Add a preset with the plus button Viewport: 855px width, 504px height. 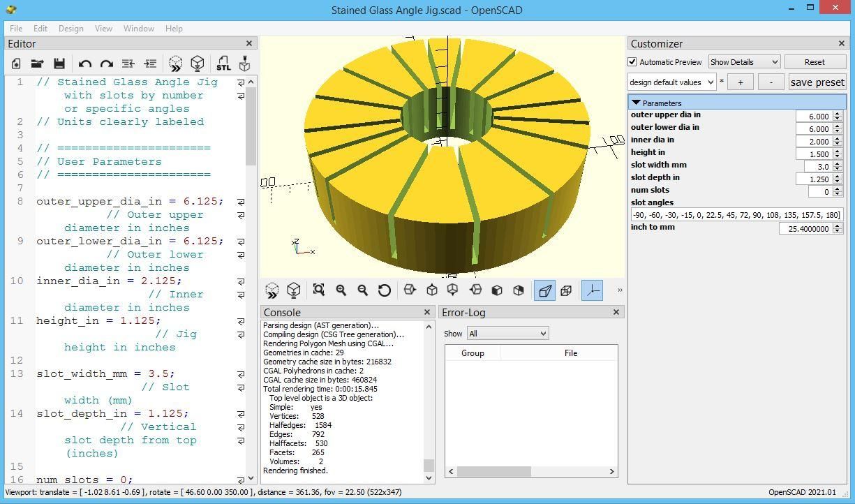pyautogui.click(x=741, y=82)
